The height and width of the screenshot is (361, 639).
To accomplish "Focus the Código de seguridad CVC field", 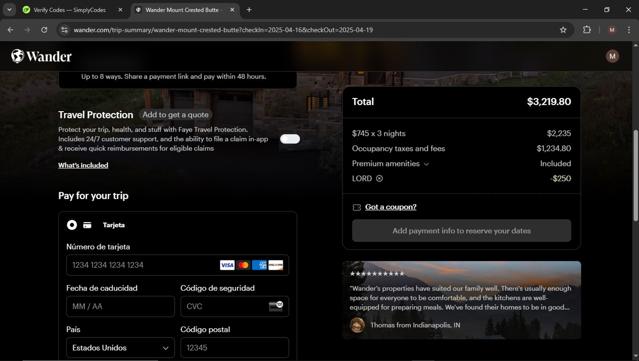I will (x=234, y=306).
